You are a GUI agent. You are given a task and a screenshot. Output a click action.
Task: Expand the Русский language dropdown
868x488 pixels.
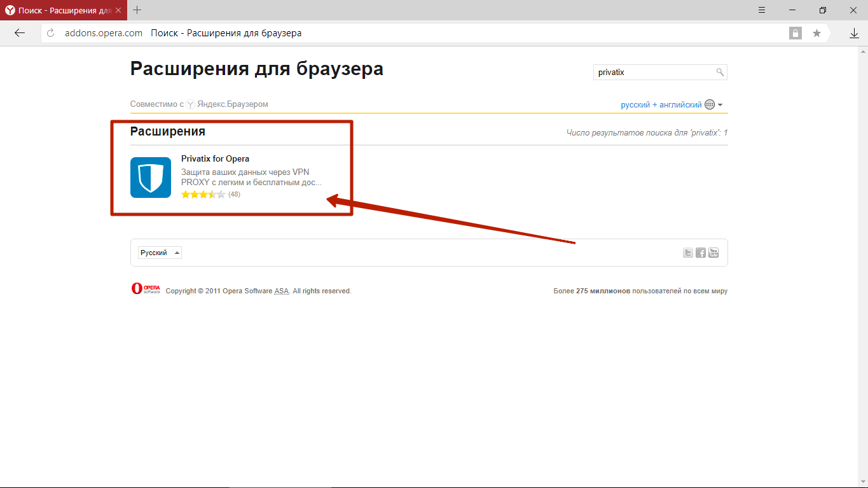point(160,253)
